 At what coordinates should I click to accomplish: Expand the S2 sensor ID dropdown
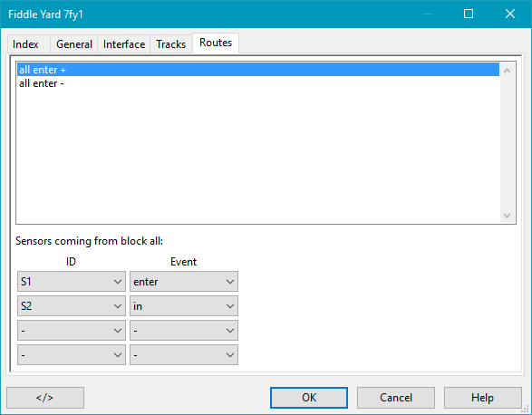pos(72,305)
